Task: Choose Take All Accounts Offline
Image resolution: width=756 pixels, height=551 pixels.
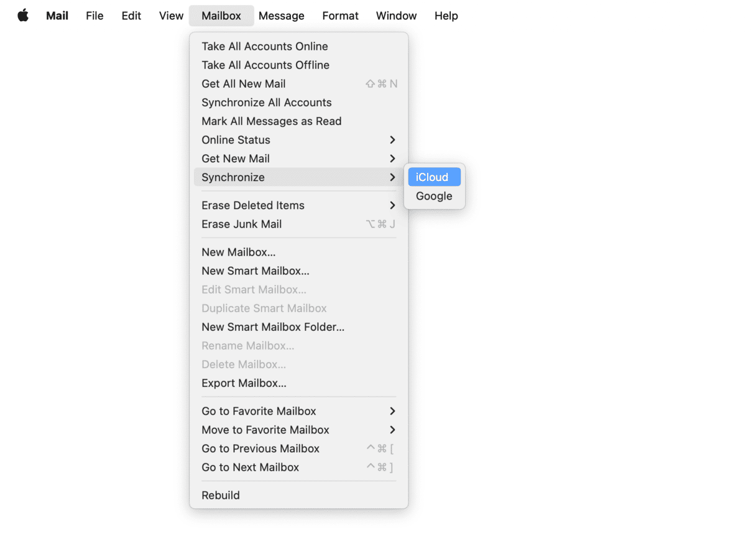Action: tap(265, 65)
